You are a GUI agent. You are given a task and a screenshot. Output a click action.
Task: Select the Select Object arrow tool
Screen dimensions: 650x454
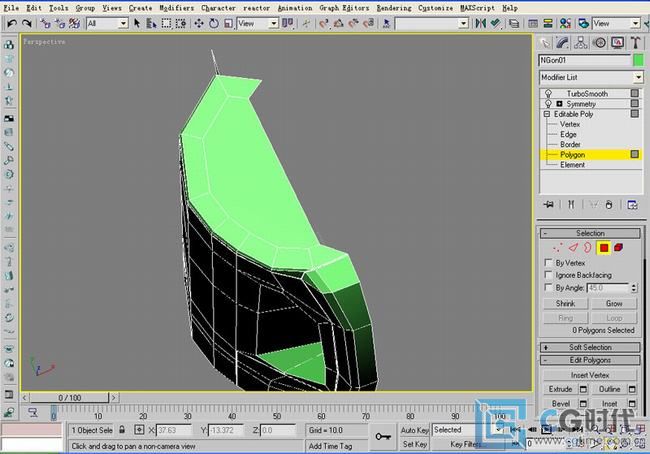pyautogui.click(x=137, y=24)
